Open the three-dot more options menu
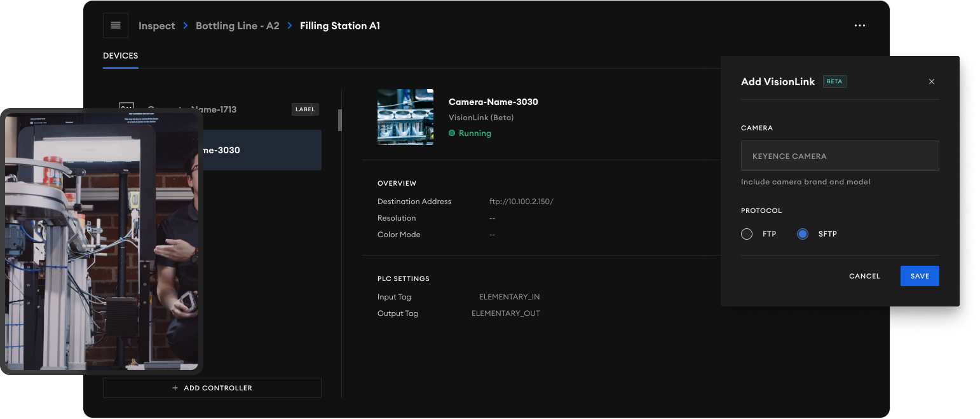 click(x=860, y=26)
